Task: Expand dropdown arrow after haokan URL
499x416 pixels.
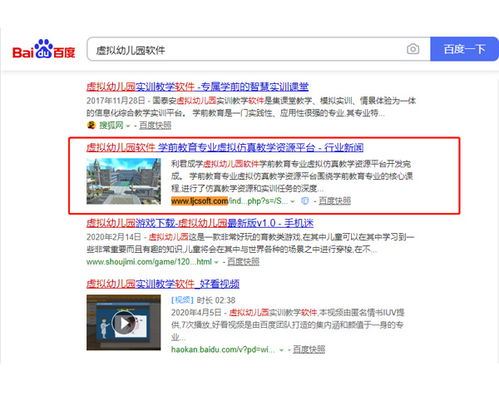Action: tap(282, 350)
